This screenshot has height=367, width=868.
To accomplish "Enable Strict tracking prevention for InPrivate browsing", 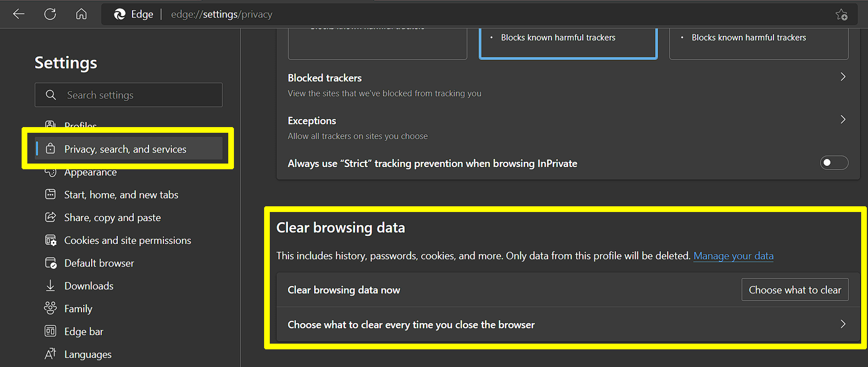I will (834, 162).
